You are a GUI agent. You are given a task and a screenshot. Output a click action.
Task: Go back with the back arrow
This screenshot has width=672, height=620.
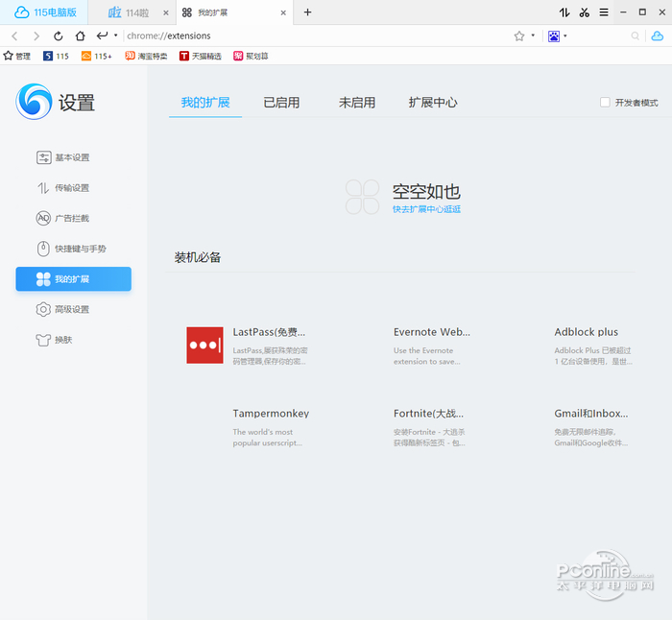[14, 36]
